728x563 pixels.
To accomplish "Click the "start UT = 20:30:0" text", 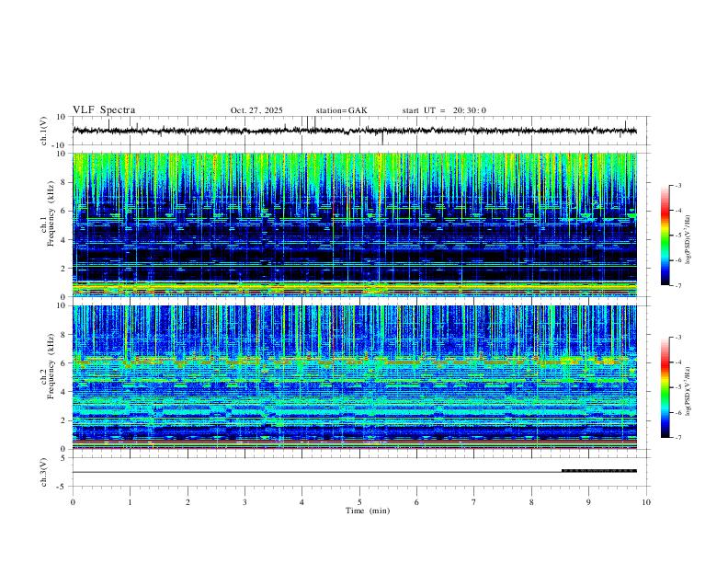I will [x=444, y=110].
